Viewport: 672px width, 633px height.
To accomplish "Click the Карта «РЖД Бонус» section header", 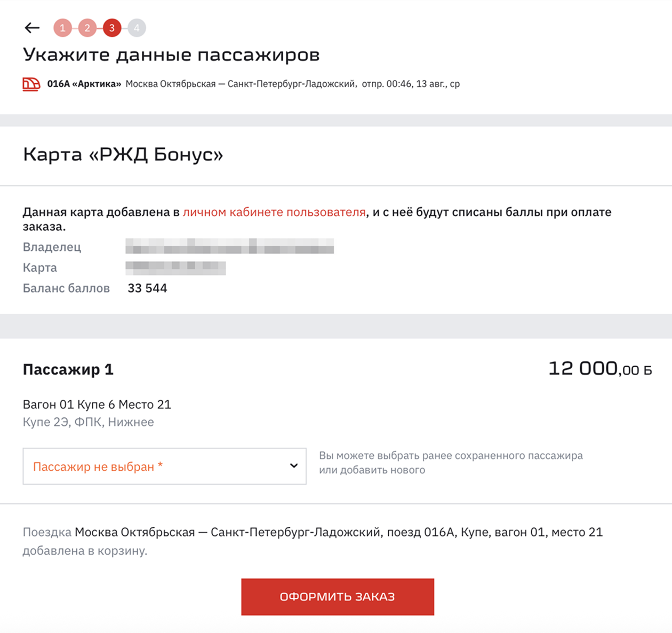I will (x=123, y=155).
